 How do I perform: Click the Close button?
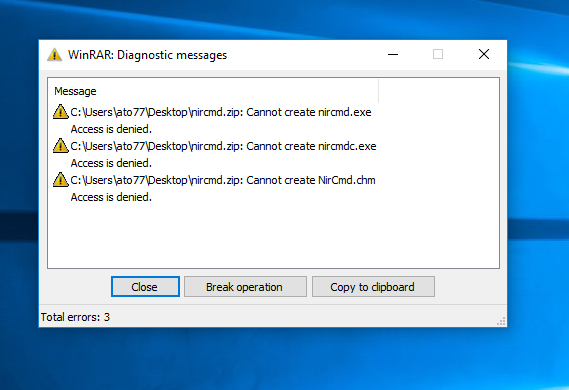pyautogui.click(x=145, y=287)
